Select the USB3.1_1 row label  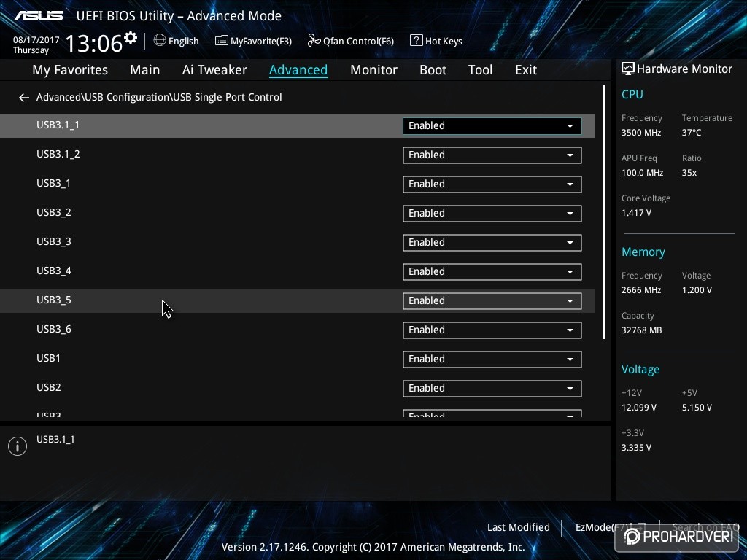58,125
